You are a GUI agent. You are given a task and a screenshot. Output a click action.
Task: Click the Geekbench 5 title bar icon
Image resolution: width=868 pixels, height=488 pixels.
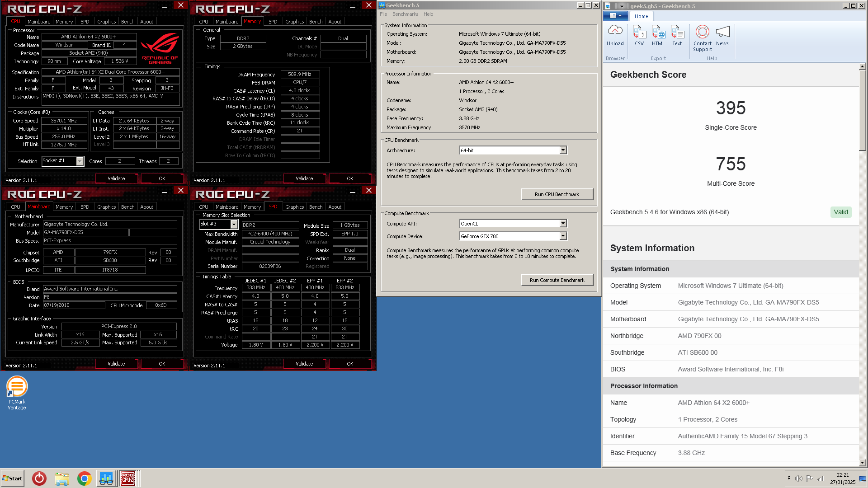[382, 5]
